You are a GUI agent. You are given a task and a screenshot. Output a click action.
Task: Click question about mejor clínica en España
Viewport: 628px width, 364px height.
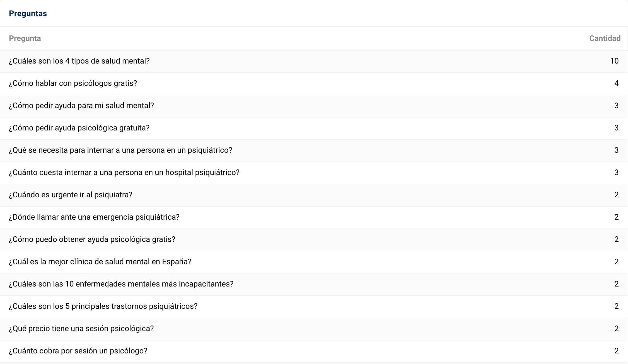[100, 262]
